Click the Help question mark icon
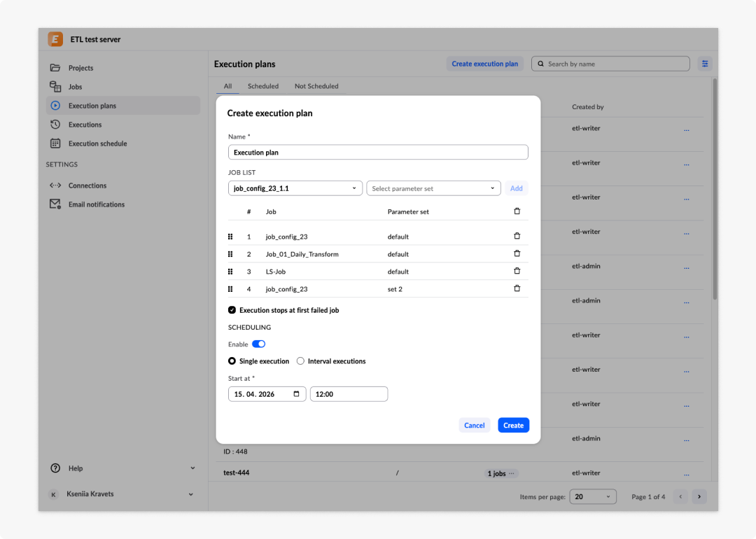The image size is (756, 539). (55, 468)
